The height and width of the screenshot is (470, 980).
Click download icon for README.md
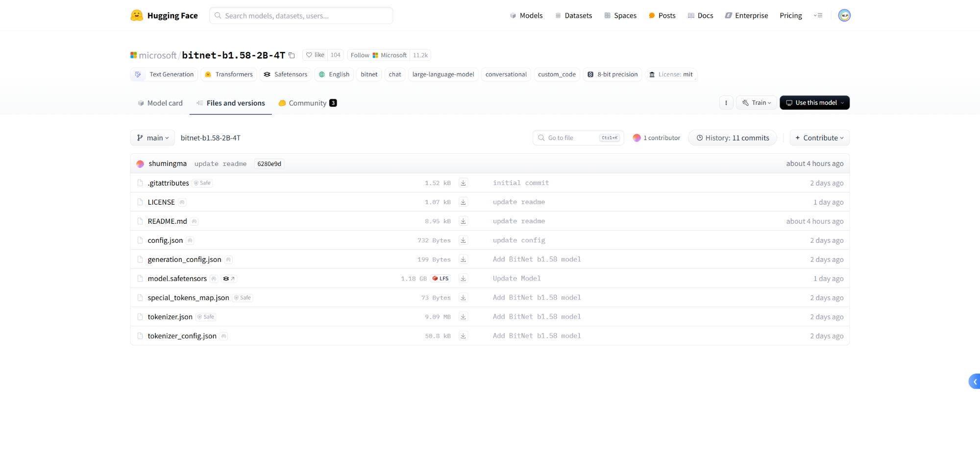pos(463,221)
